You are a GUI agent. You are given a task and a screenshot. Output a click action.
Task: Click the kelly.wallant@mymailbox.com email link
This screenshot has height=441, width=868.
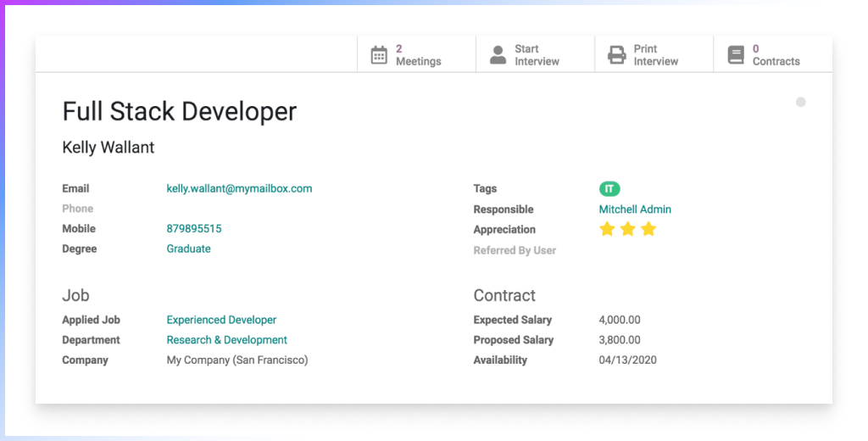coord(239,188)
